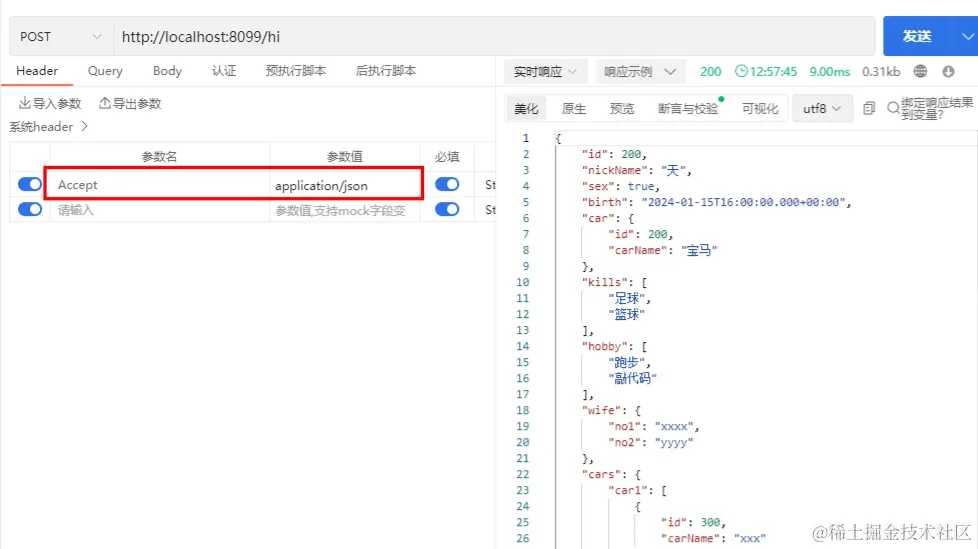Screen dimensions: 978x549
Task: Open the post-request script (后执行脚本) tab
Action: (385, 70)
